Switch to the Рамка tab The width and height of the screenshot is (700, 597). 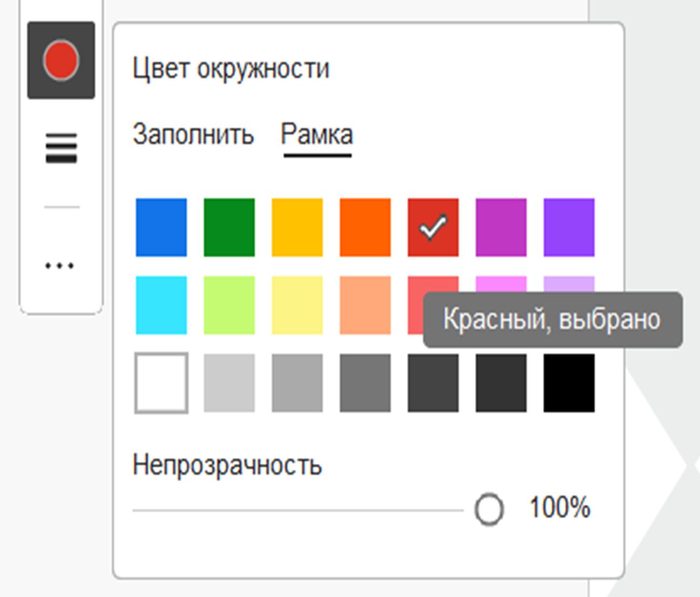[317, 134]
